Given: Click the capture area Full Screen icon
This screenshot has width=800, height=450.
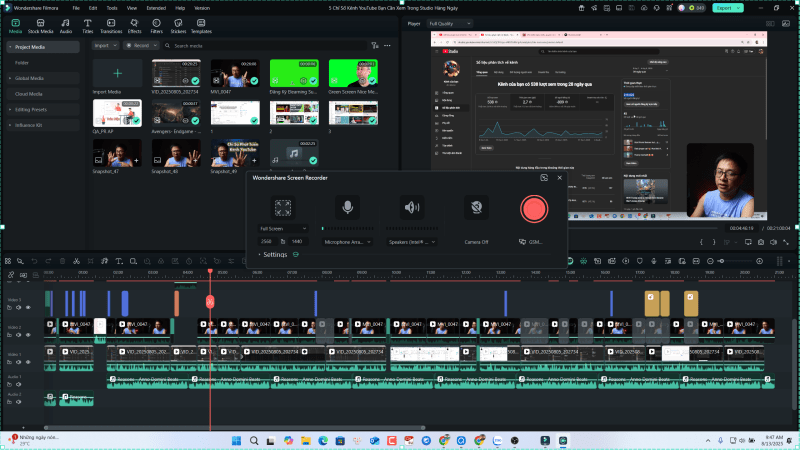Looking at the screenshot, I should click(284, 208).
